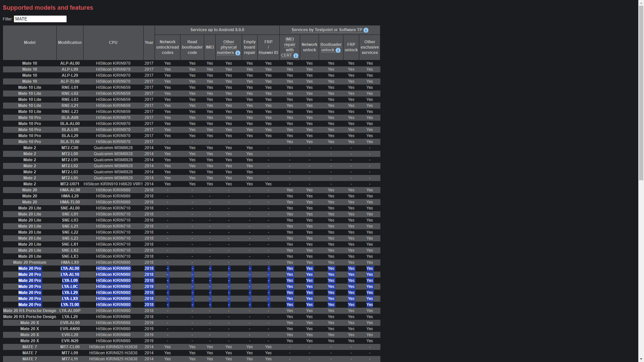Click the Modification column header
The width and height of the screenshot is (644, 362).
click(70, 43)
